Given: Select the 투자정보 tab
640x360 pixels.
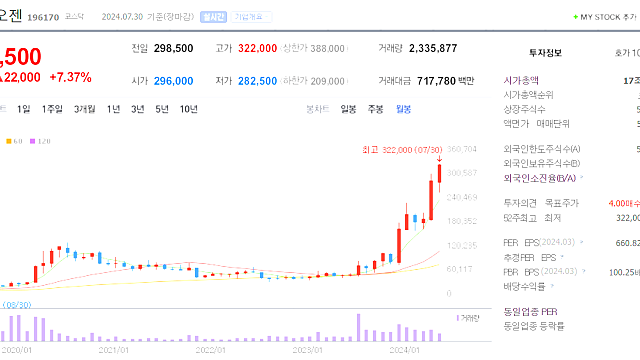Looking at the screenshot, I should [x=545, y=53].
